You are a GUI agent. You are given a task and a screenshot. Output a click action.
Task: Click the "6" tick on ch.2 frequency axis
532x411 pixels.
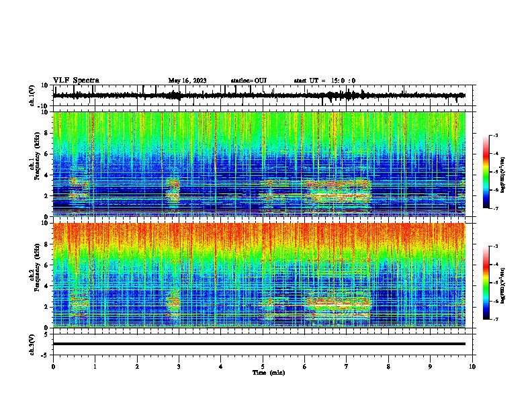48,265
